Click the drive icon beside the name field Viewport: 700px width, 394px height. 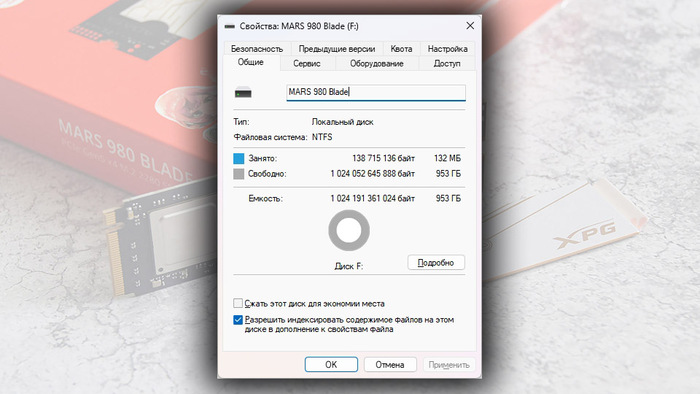pos(243,93)
